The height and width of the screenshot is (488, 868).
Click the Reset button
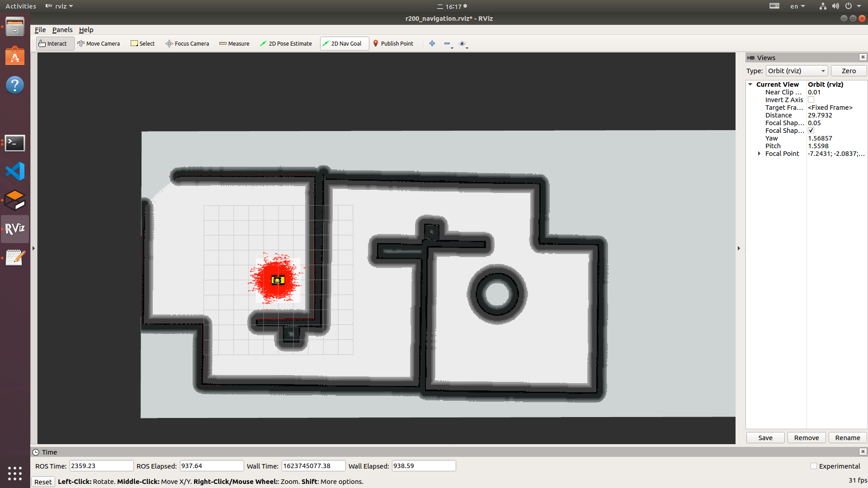point(43,482)
